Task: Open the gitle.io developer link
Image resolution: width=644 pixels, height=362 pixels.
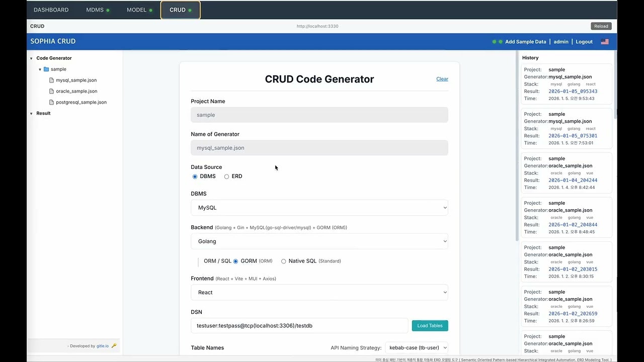Action: 103,346
